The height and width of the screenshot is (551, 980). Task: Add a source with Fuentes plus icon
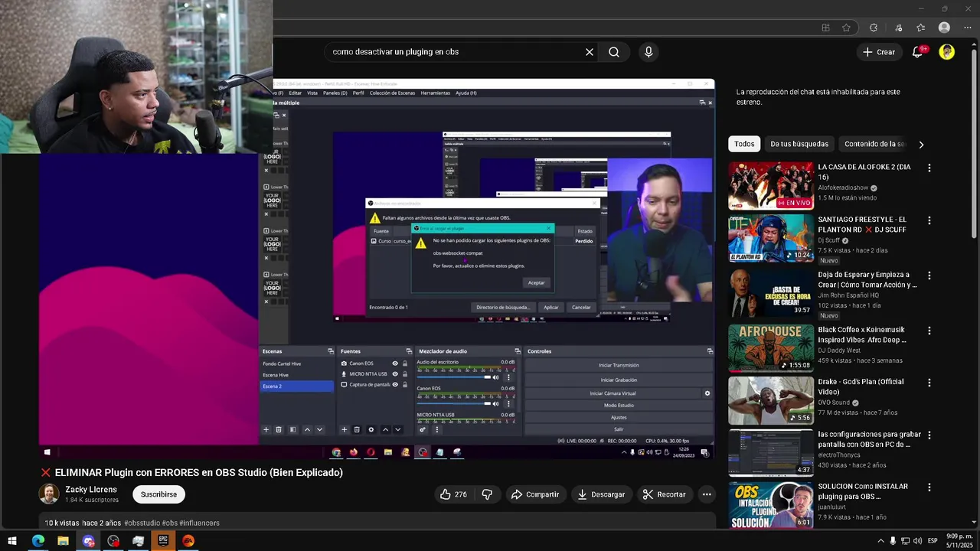[x=345, y=429]
